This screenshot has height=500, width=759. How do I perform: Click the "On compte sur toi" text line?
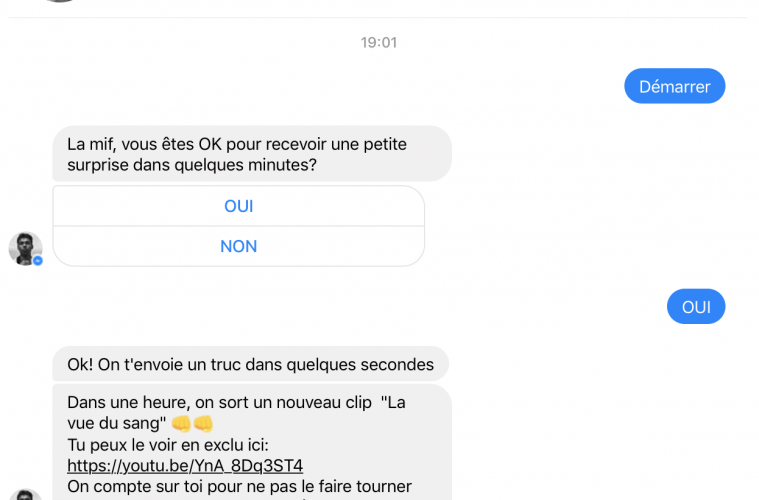click(x=239, y=486)
